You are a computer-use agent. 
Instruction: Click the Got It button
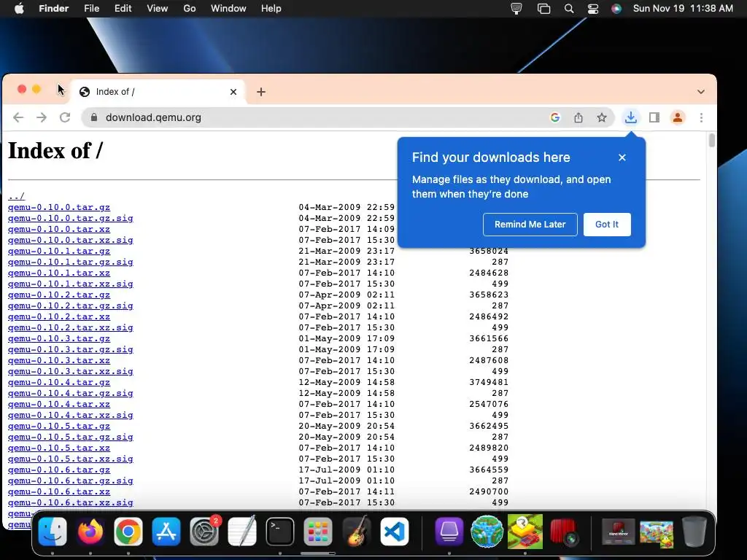tap(607, 225)
